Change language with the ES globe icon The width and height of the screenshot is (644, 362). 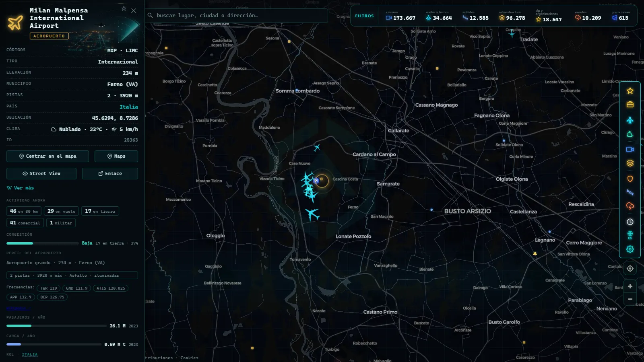630,235
